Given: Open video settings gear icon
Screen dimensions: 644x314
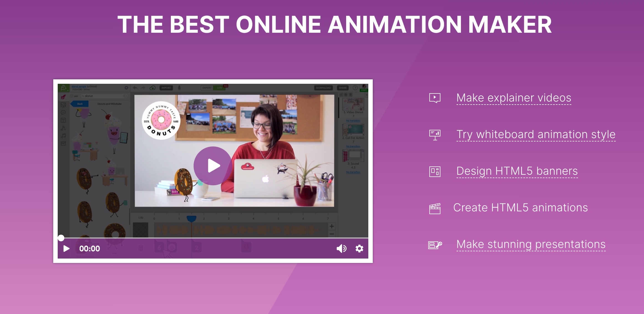Looking at the screenshot, I should tap(359, 249).
